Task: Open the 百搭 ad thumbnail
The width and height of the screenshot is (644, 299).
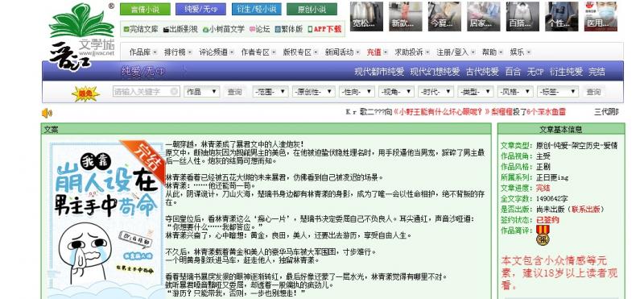Action: click(522, 16)
